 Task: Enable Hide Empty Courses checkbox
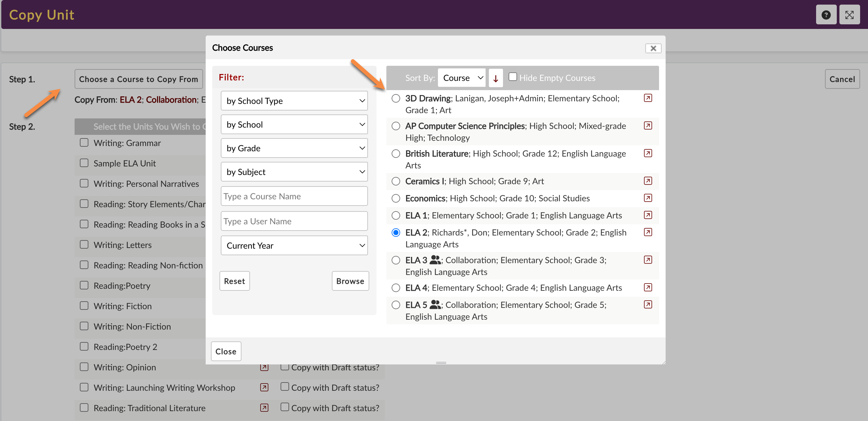click(512, 77)
